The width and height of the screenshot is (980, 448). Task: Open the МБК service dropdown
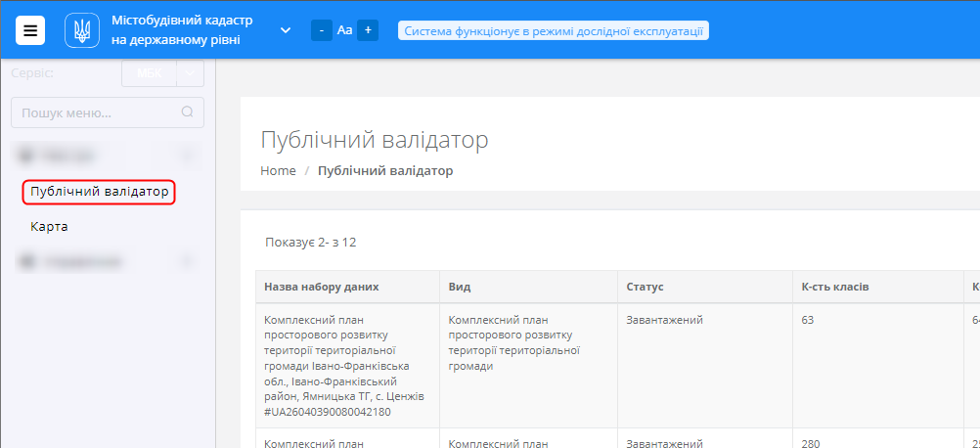click(x=150, y=73)
